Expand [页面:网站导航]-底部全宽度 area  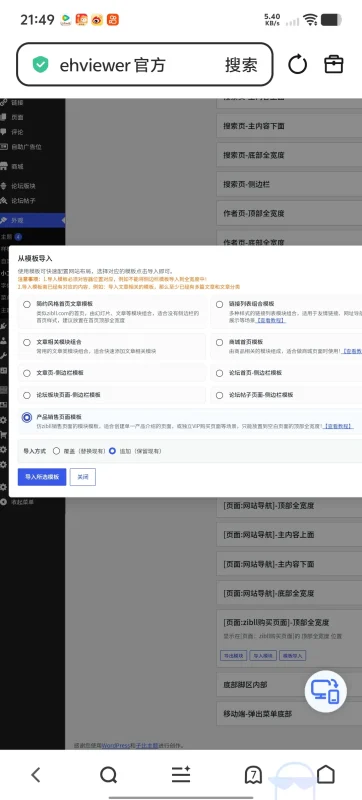289,593
